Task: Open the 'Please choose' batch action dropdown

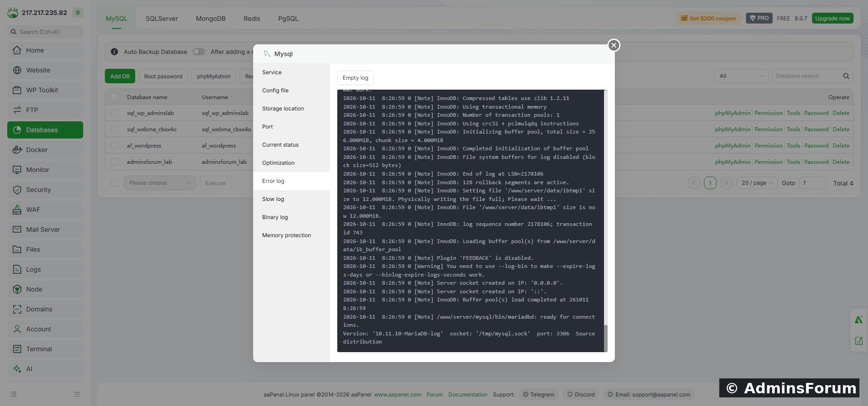Action: (x=160, y=183)
